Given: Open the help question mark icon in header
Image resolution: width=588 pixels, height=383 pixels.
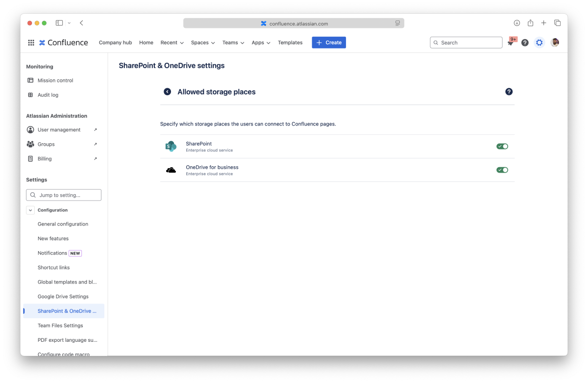Looking at the screenshot, I should pos(525,43).
